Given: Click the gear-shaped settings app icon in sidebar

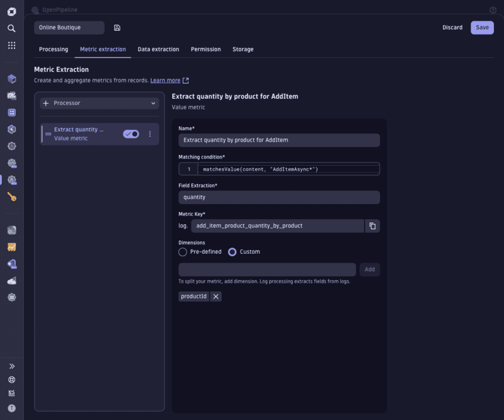Looking at the screenshot, I should [11, 145].
